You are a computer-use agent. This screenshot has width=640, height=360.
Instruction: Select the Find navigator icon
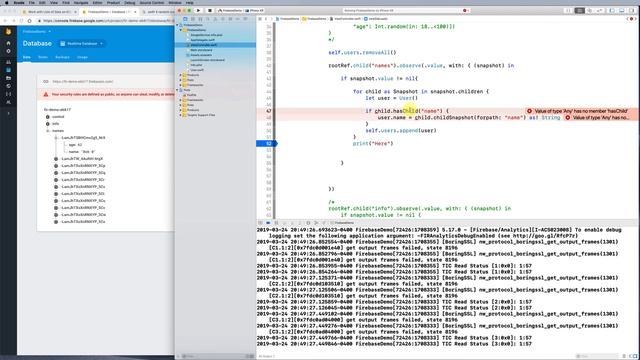pos(208,19)
